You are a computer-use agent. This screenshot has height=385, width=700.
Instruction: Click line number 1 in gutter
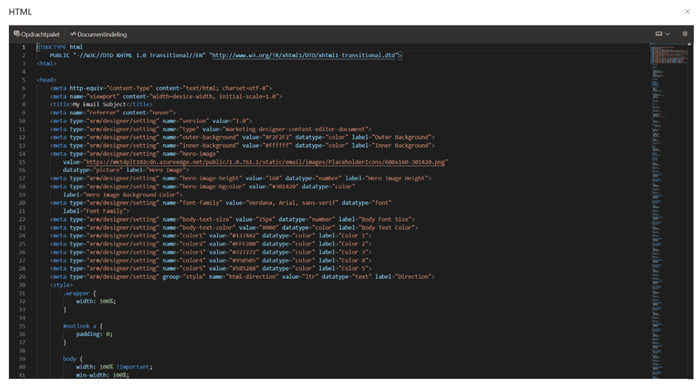pyautogui.click(x=24, y=47)
